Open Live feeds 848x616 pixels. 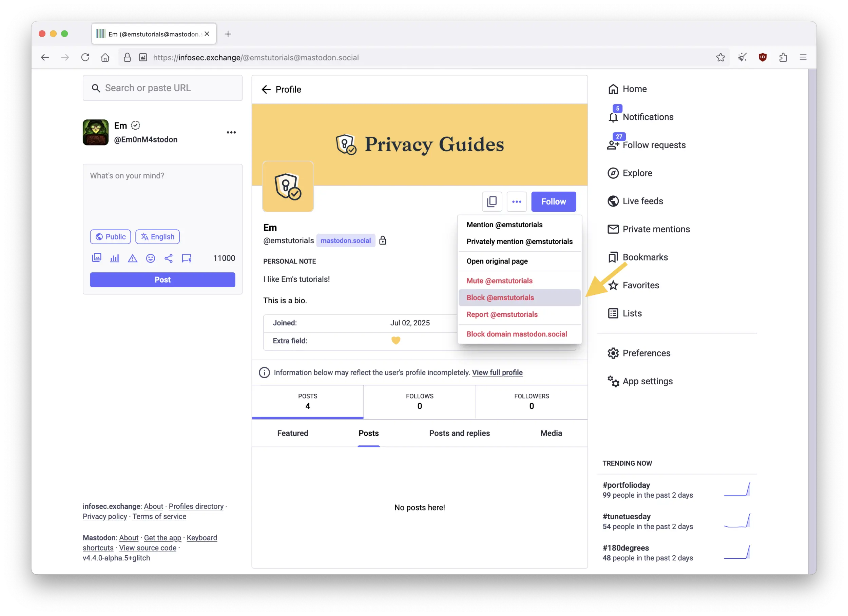click(x=642, y=201)
